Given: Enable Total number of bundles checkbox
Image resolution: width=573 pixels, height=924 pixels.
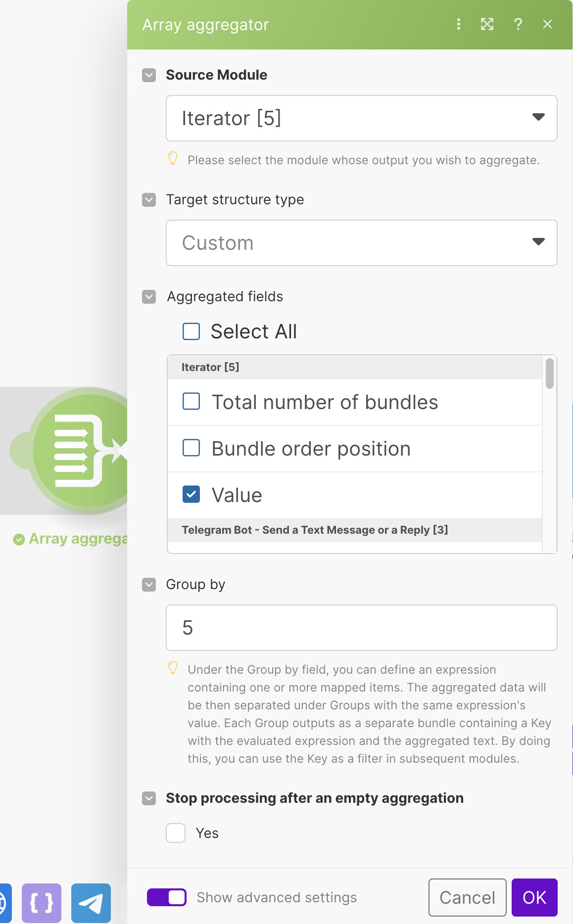Looking at the screenshot, I should coord(191,402).
